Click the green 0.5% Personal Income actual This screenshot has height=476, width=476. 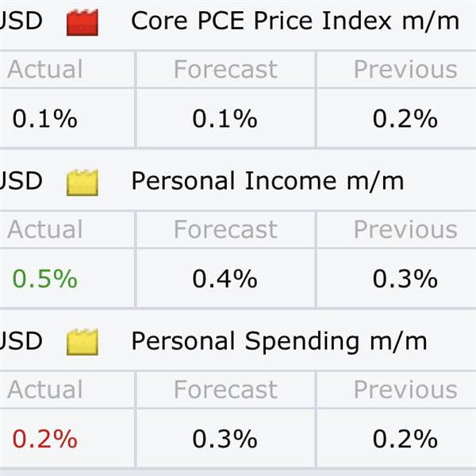coord(45,278)
